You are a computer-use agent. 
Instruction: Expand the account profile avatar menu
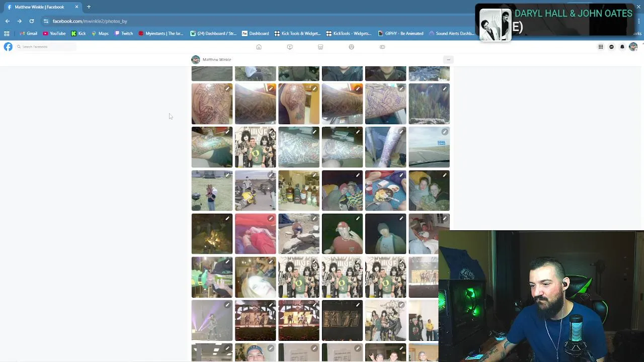click(x=633, y=47)
